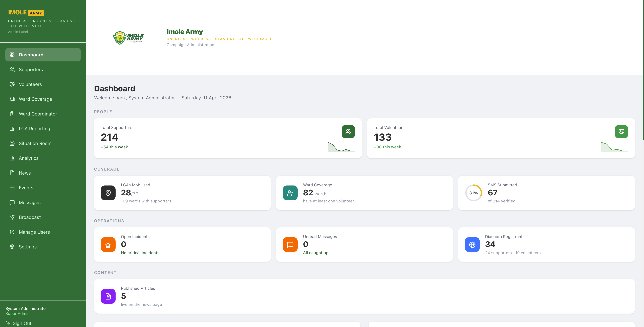Click the Unread Messages chat bubble icon
The width and height of the screenshot is (644, 327).
coord(290,244)
